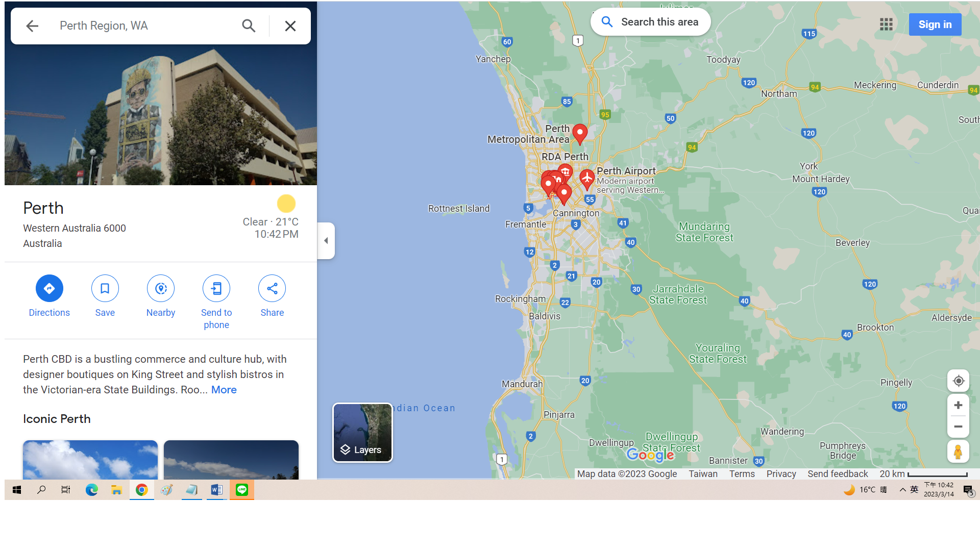Click the Share icon for Perth
This screenshot has width=980, height=551.
click(x=272, y=288)
